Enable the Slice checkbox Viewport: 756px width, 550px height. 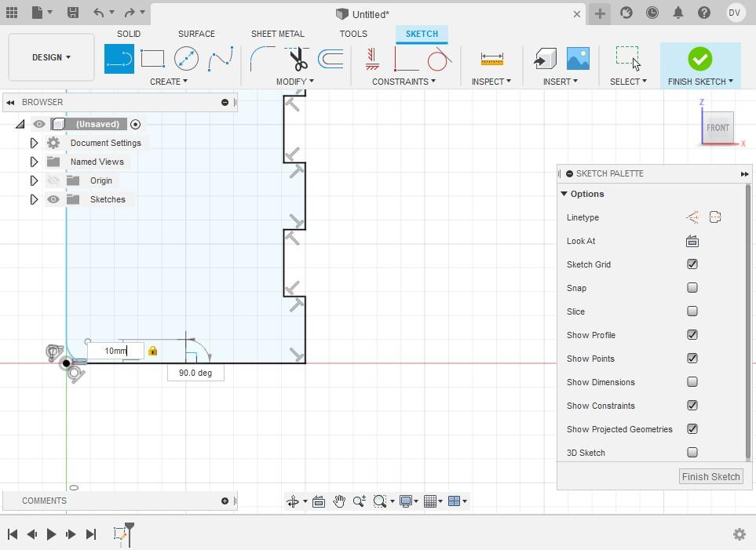click(692, 311)
